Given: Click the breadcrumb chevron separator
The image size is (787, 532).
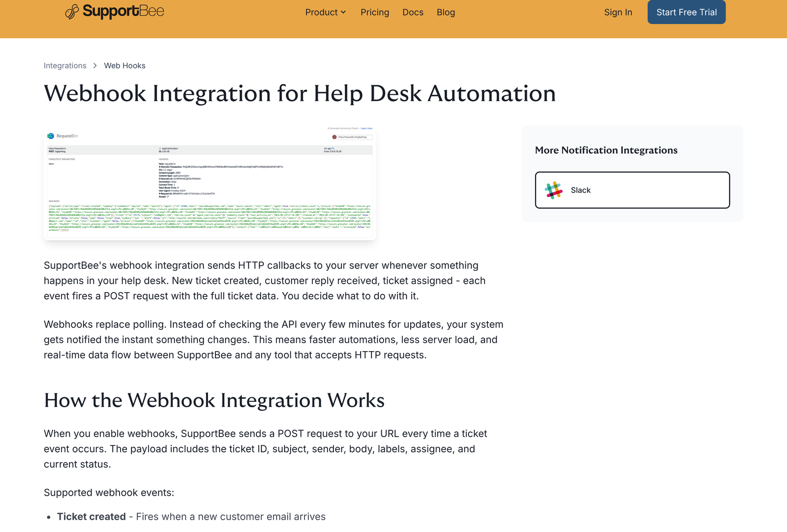Looking at the screenshot, I should (x=95, y=66).
